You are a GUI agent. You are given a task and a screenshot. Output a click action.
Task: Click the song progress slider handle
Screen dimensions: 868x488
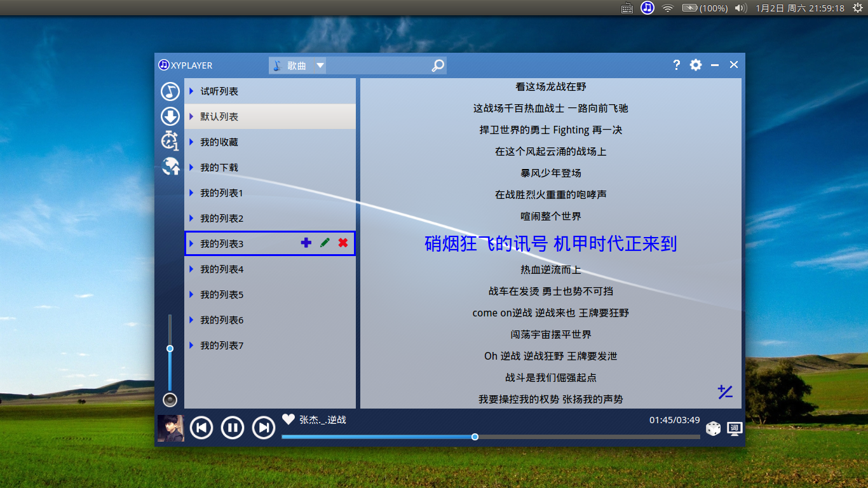coord(475,437)
